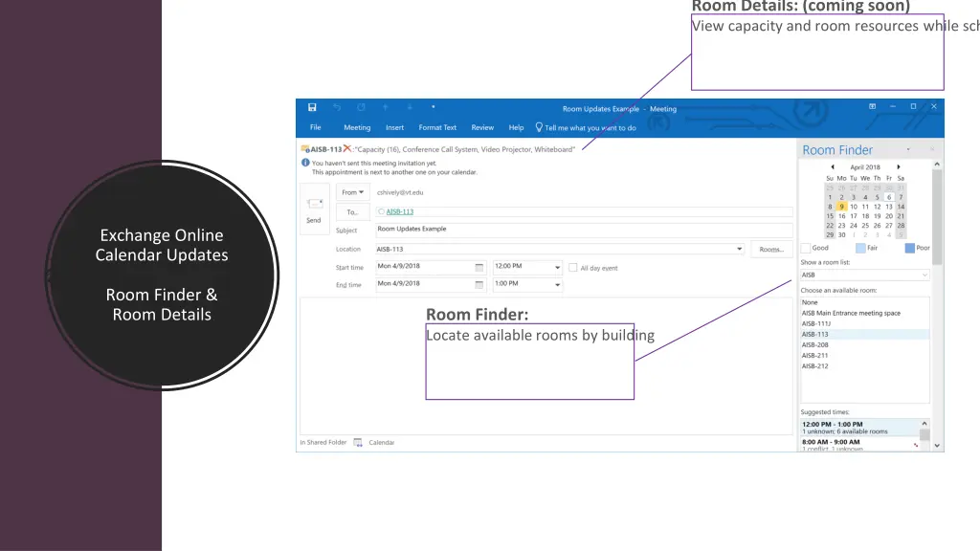Click the Suggested times list scroll-up arrow
The width and height of the screenshot is (980, 551).
tap(924, 424)
